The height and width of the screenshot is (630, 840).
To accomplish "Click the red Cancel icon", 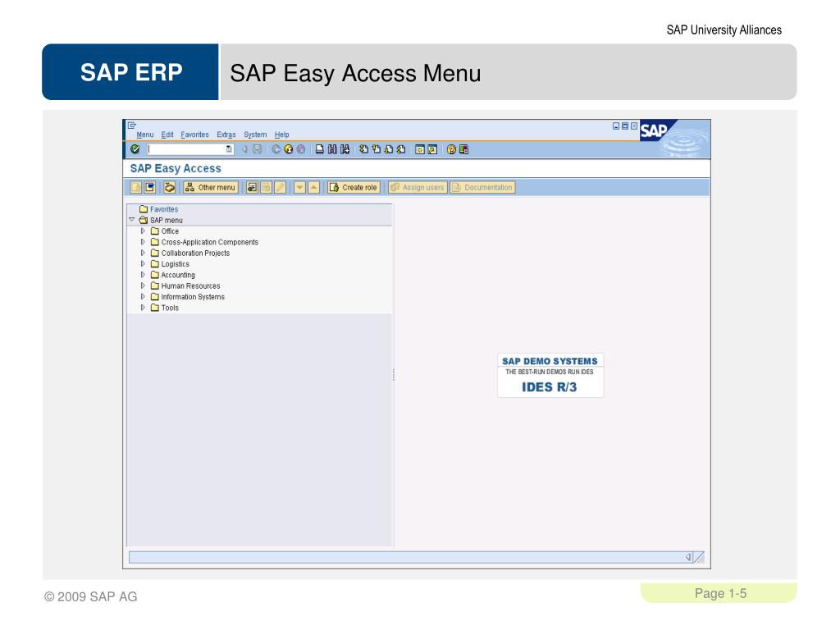I will point(301,149).
